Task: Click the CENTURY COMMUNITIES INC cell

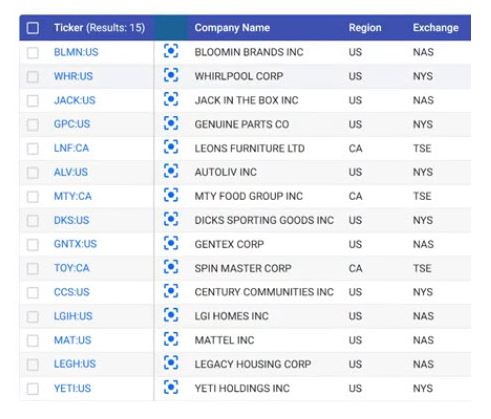Action: pyautogui.click(x=264, y=292)
